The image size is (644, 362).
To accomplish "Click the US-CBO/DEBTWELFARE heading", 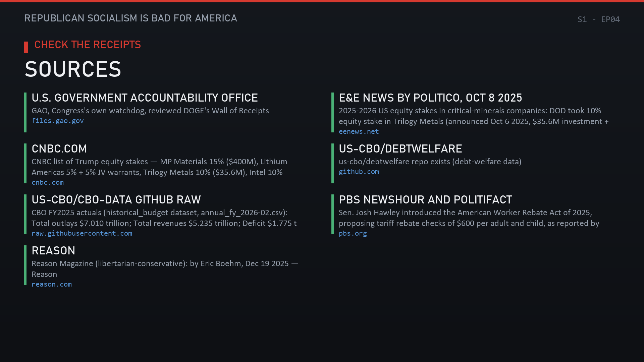I will [x=400, y=149].
